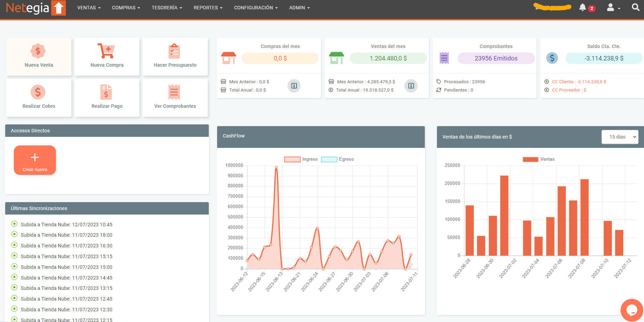The image size is (644, 322).
Task: Click CC Cliente balance link
Action: click(x=579, y=82)
